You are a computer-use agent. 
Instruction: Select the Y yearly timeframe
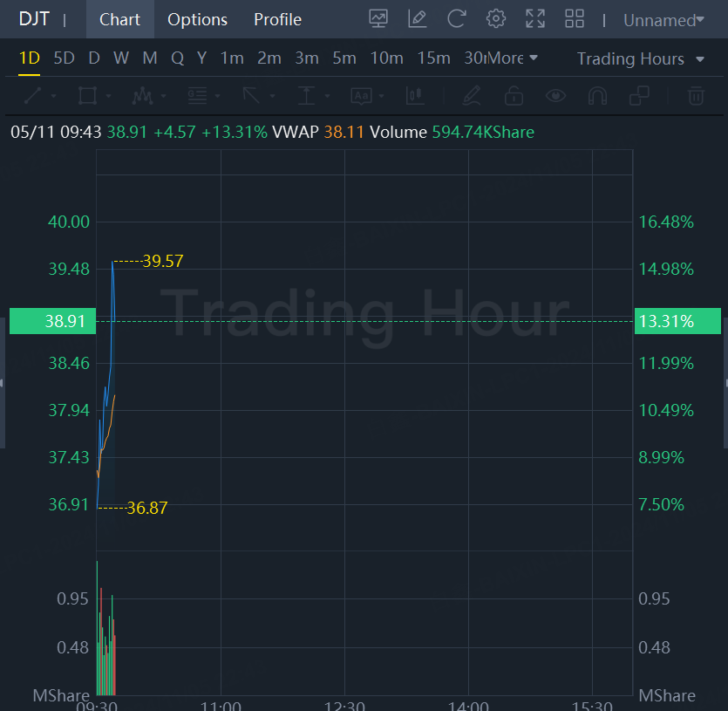201,58
